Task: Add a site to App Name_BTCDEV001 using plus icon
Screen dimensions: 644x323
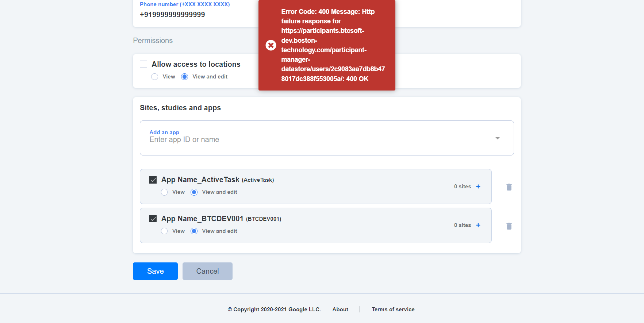Action: (478, 225)
